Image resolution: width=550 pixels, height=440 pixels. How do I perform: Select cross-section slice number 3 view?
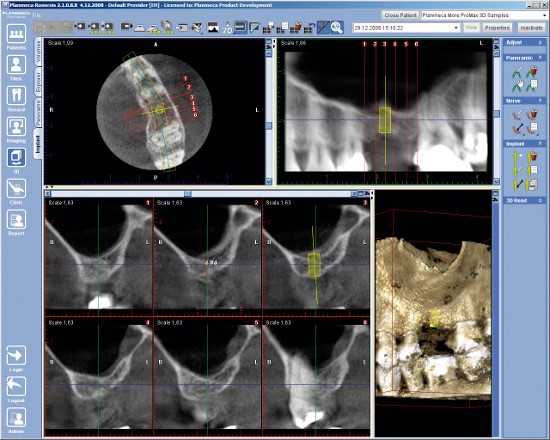tap(315, 256)
